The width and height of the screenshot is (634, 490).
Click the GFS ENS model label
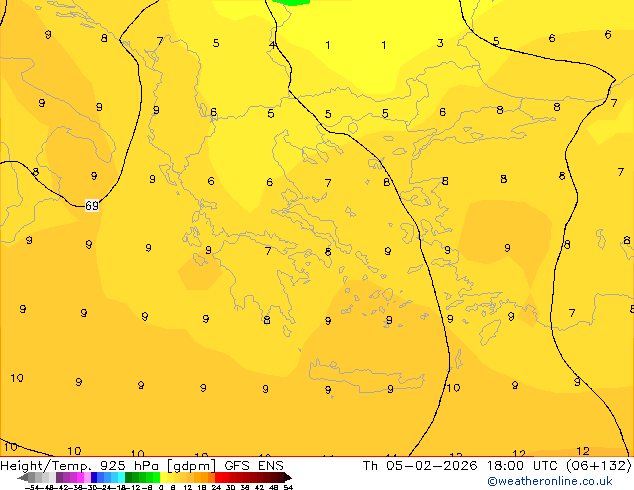(254, 465)
